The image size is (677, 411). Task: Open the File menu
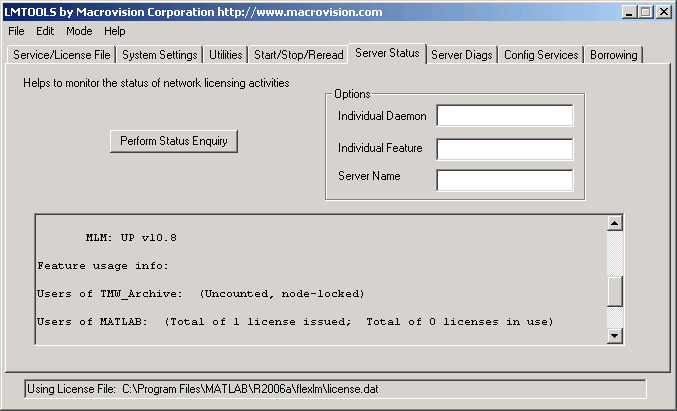pyautogui.click(x=16, y=31)
